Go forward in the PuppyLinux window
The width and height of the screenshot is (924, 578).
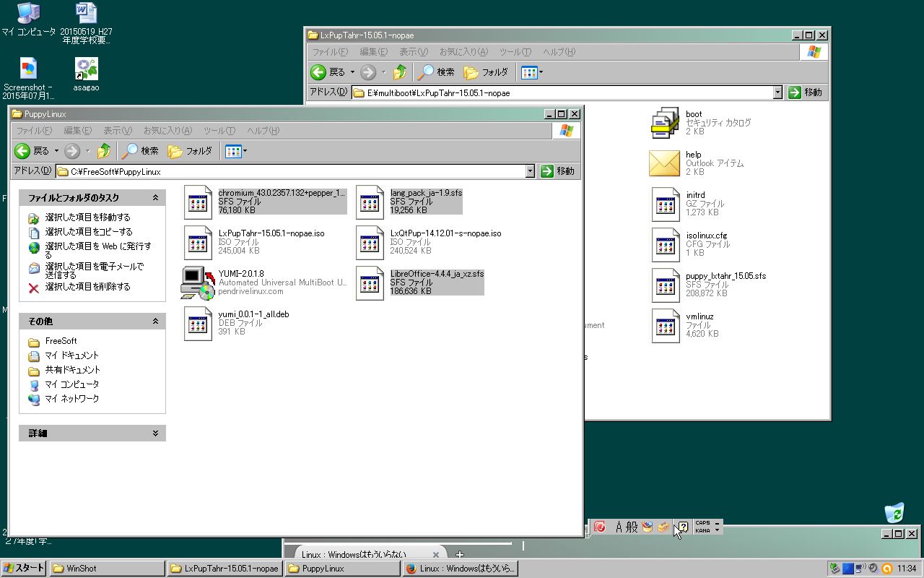[72, 151]
